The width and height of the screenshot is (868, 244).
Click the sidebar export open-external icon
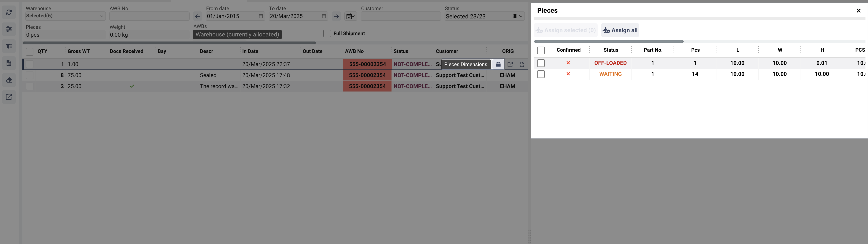coord(9,97)
